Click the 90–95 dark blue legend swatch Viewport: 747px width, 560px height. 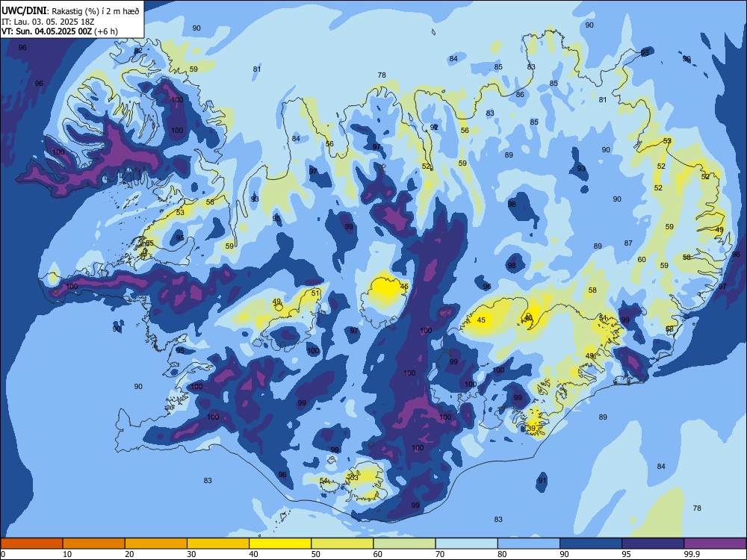pyautogui.click(x=591, y=544)
